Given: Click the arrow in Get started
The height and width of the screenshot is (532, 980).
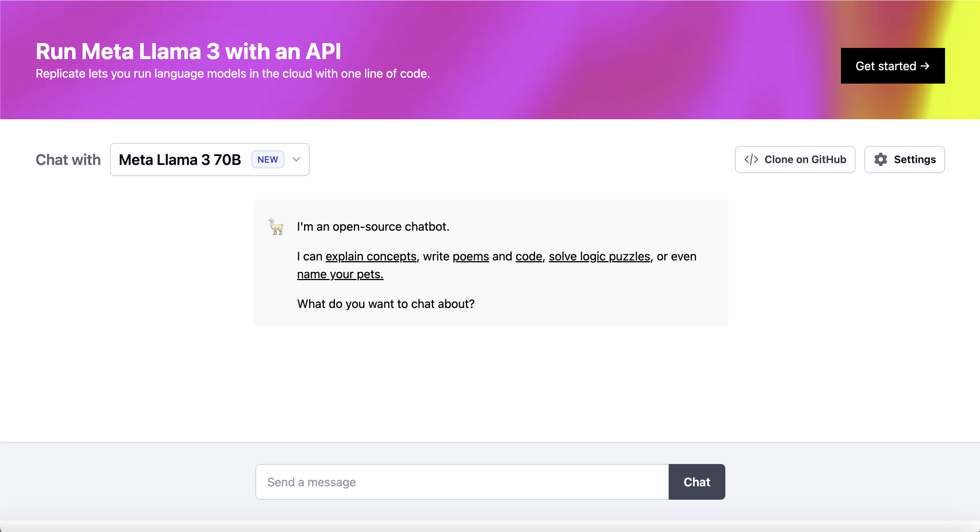Looking at the screenshot, I should [925, 66].
